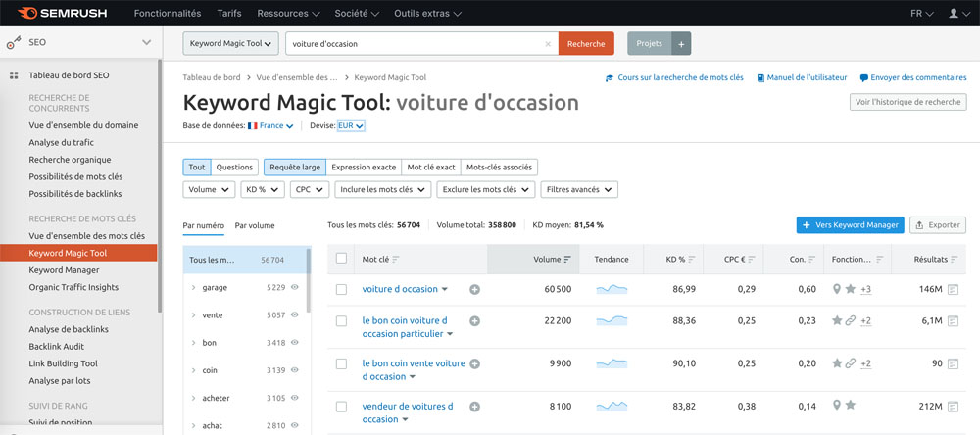The height and width of the screenshot is (435, 980).
Task: Open Inclure les mots clés dropdown
Action: (382, 189)
